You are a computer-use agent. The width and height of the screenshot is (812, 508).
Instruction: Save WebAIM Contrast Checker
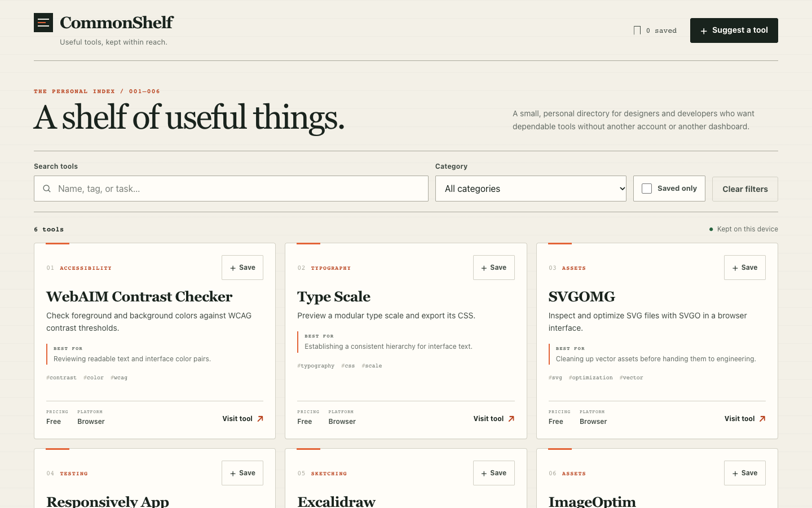(242, 268)
